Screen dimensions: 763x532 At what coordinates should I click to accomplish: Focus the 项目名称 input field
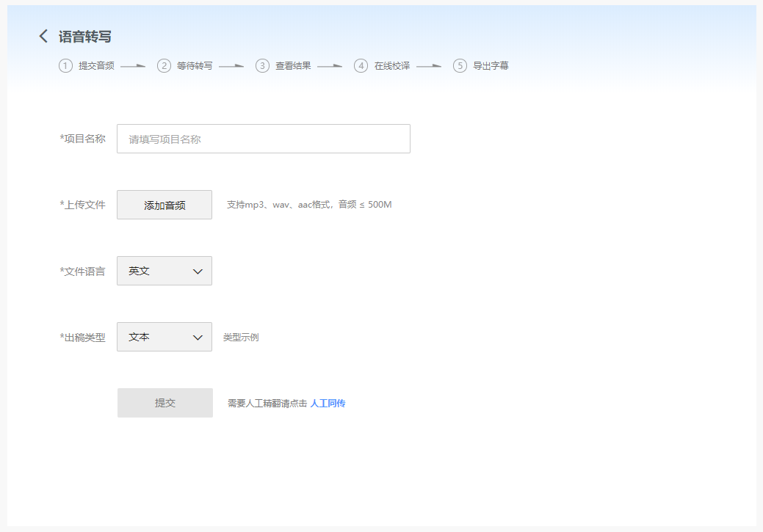tap(263, 139)
